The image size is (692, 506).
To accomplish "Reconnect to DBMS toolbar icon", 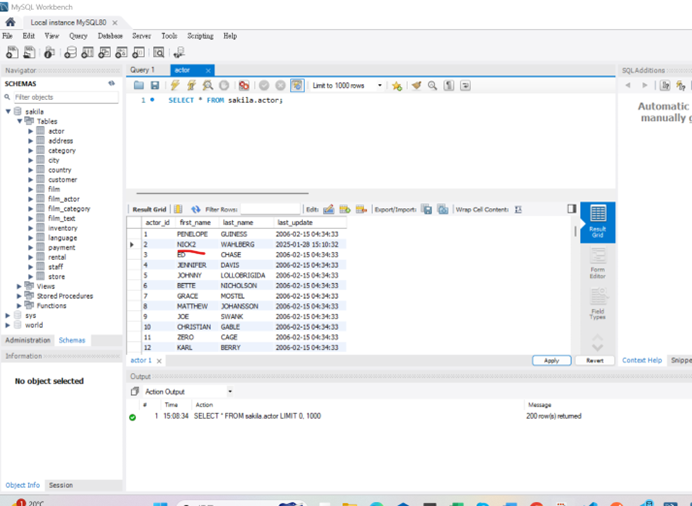I will (x=179, y=52).
